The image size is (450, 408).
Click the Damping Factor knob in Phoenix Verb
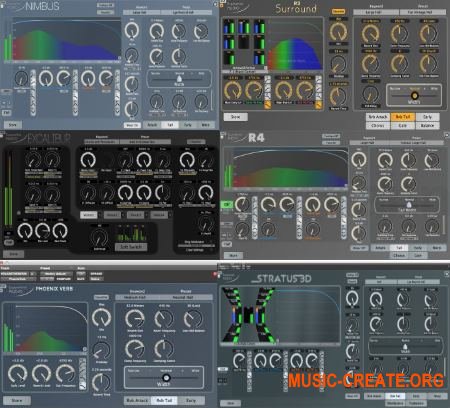click(x=164, y=349)
